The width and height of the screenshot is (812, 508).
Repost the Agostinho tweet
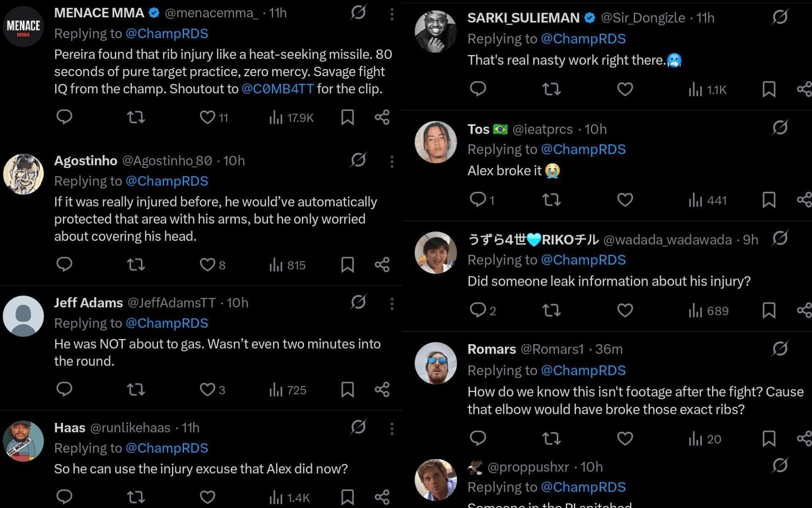click(x=136, y=265)
